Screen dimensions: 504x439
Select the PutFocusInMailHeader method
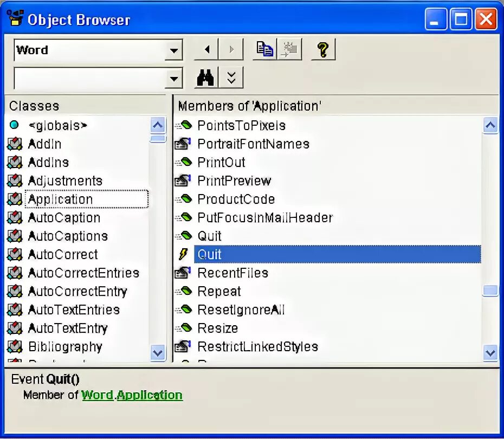point(265,217)
